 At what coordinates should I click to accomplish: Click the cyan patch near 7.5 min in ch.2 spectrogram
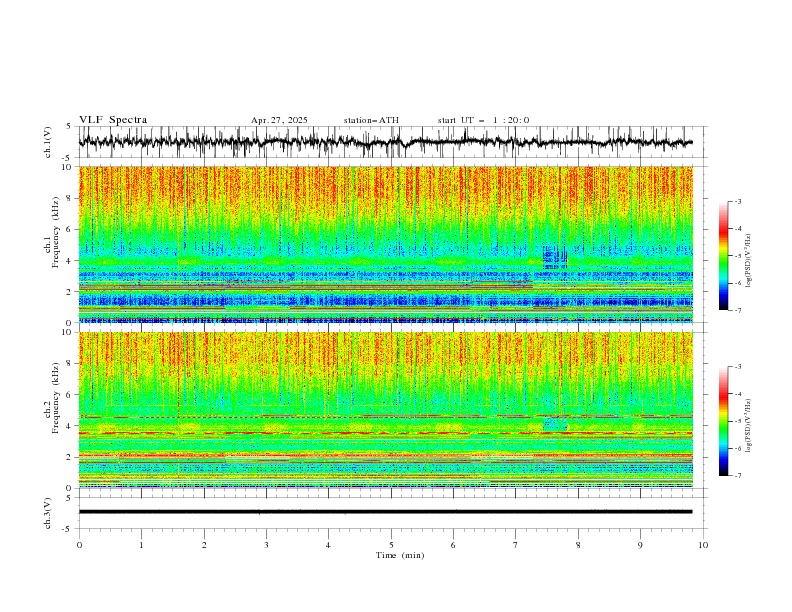555,424
